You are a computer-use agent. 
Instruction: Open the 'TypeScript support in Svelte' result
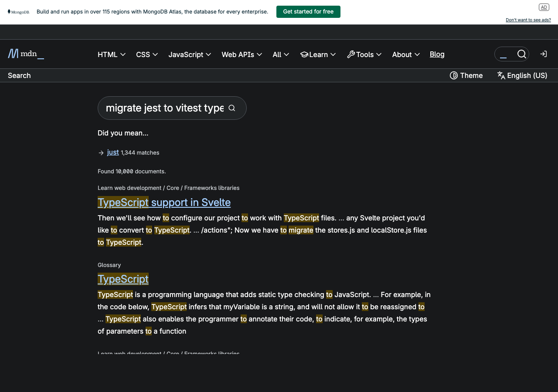(x=164, y=202)
